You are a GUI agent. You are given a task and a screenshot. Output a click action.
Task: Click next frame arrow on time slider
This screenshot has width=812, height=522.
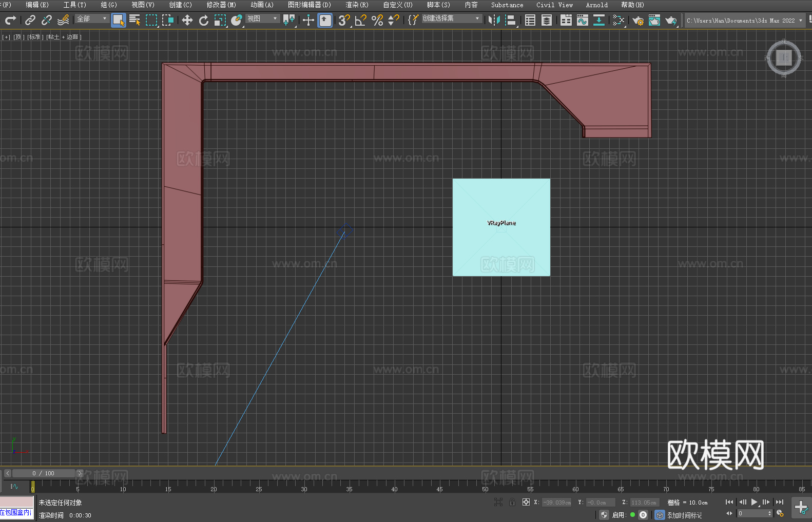[80, 473]
